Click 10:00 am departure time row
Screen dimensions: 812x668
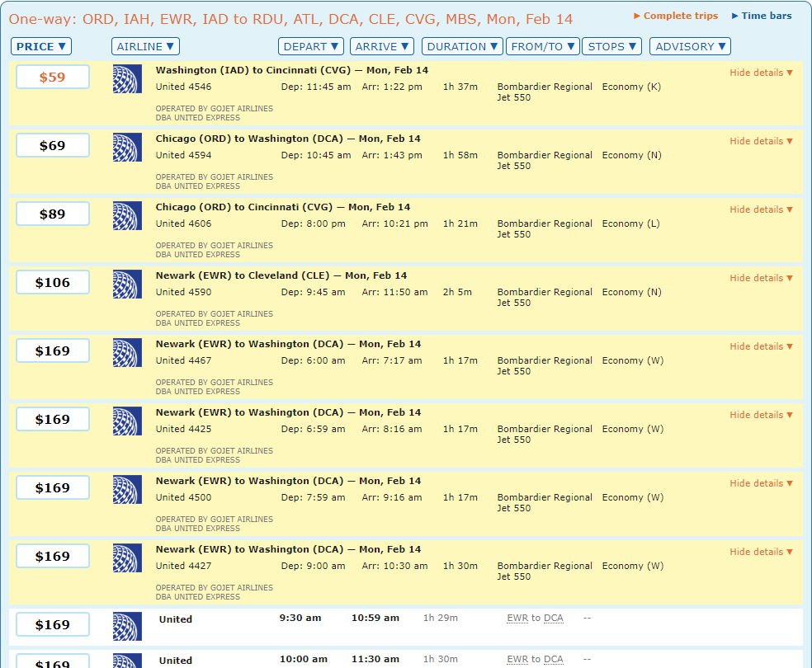(304, 659)
